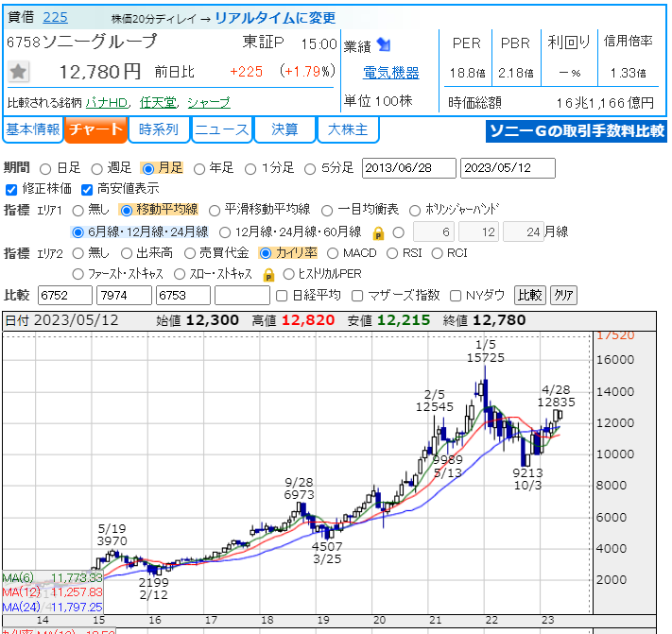The width and height of the screenshot is (672, 634).
Task: Open the 決算 tab
Action: point(284,129)
